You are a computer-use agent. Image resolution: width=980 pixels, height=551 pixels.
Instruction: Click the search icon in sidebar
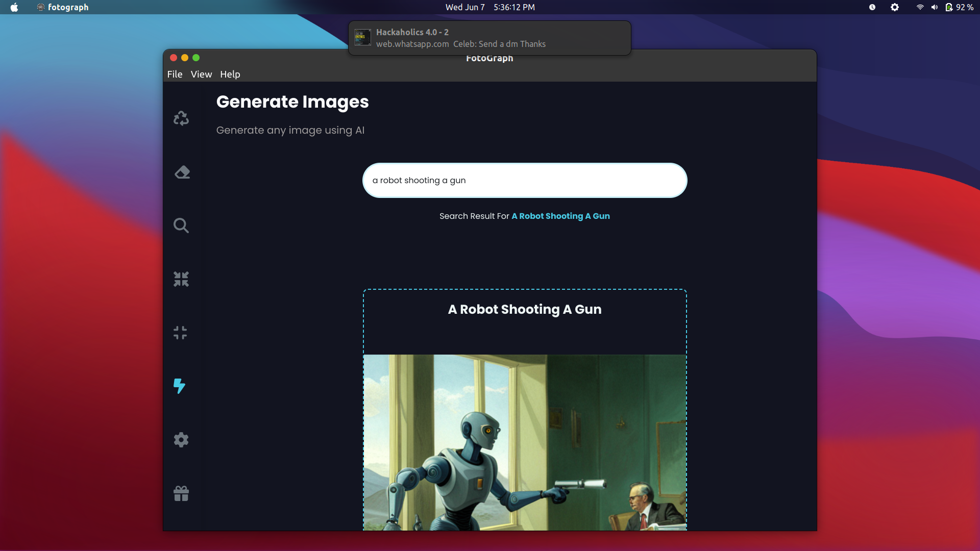(181, 224)
